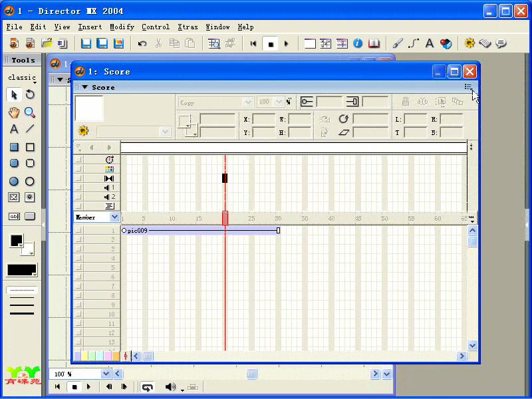The width and height of the screenshot is (532, 399).
Task: Toggle visibility of sprite channel 5
Action: coord(78,267)
